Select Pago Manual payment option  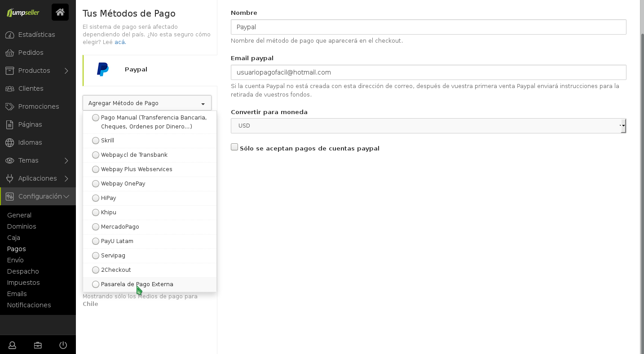point(150,122)
